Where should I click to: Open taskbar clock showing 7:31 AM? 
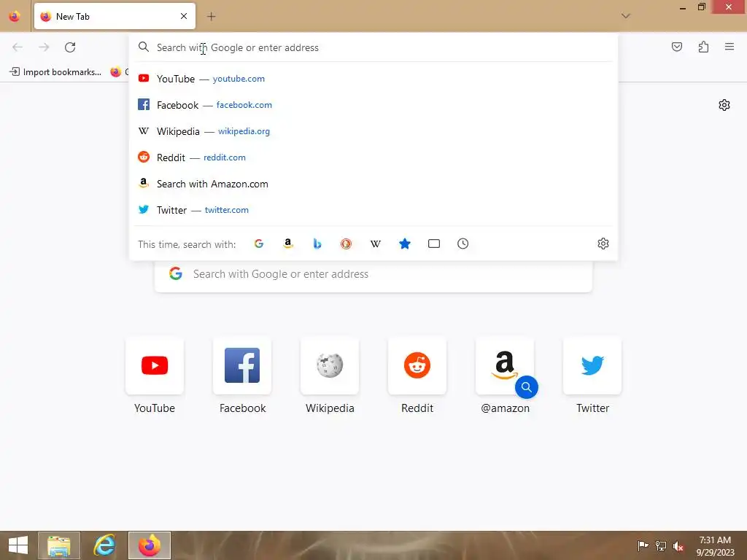click(715, 545)
